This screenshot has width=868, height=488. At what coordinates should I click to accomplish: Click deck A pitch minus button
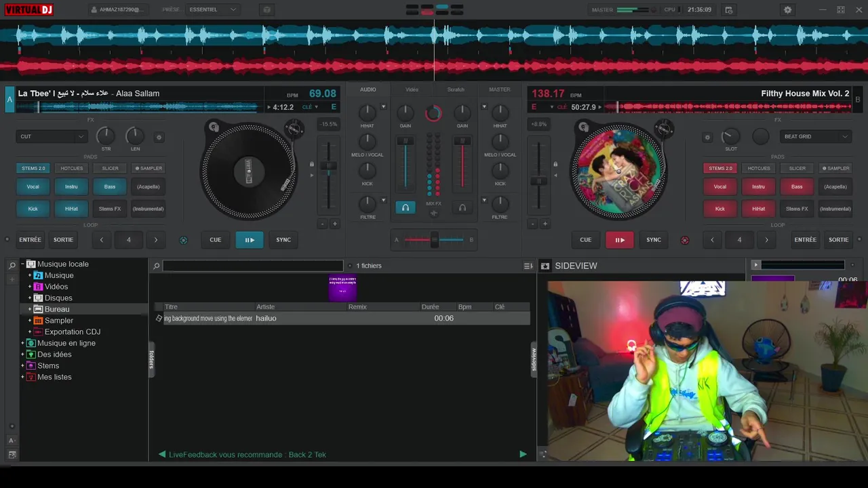tap(323, 224)
